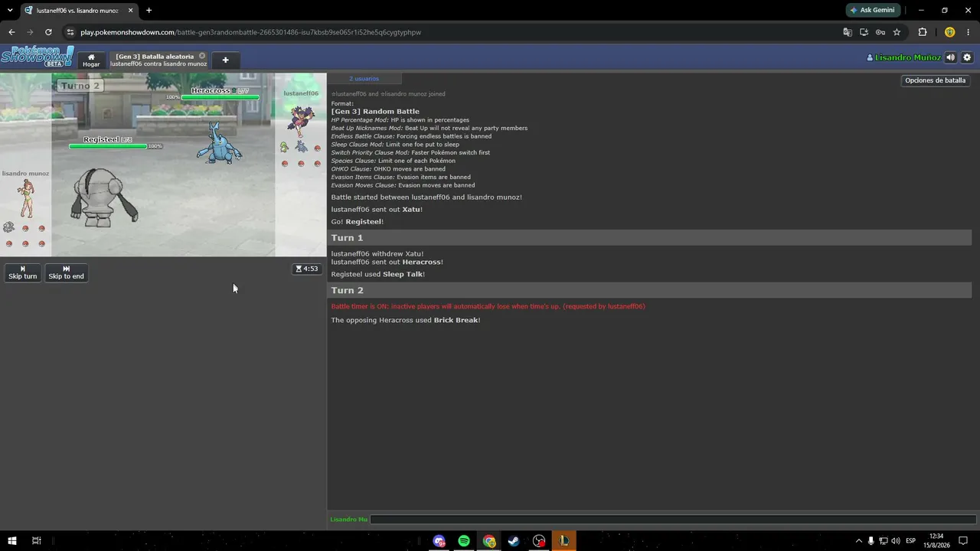The image size is (980, 551).
Task: Click Registeel party icon under lisandro munoz
Action: (9, 227)
